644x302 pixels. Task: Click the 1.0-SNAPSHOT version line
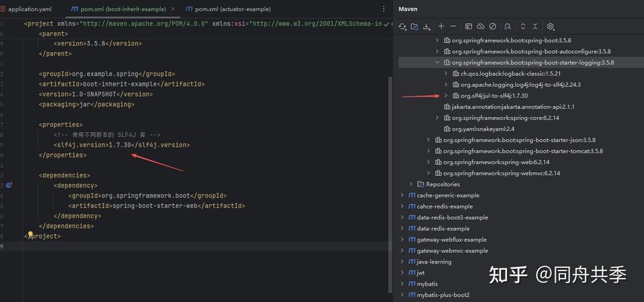tap(95, 94)
